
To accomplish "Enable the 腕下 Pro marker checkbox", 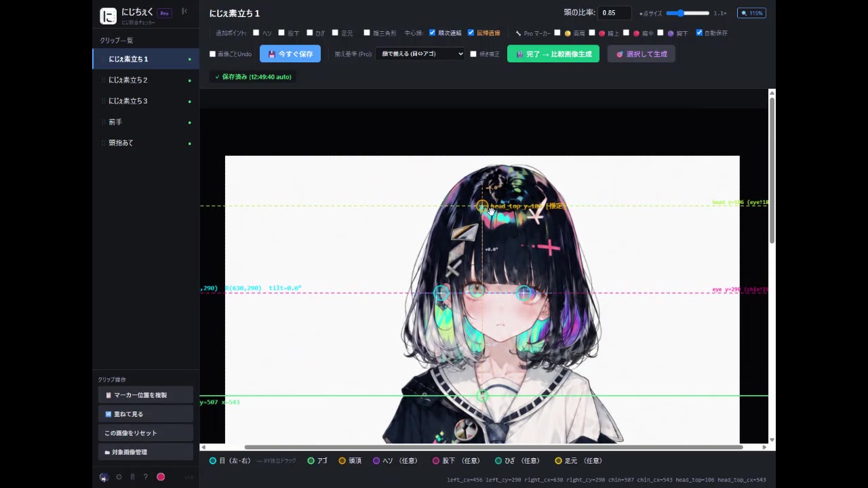I will click(x=660, y=33).
